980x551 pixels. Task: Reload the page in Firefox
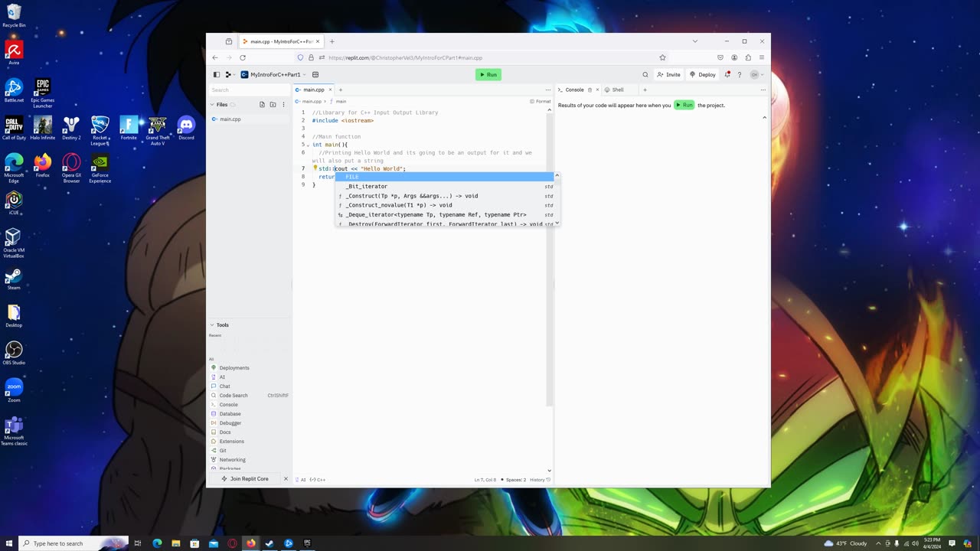click(243, 57)
